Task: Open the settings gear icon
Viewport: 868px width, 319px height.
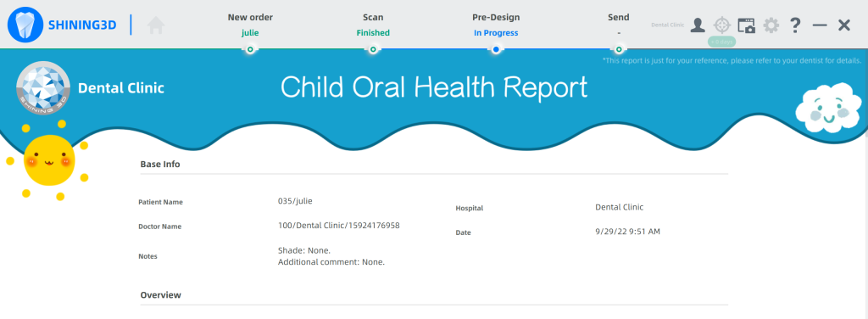Action: pos(771,25)
